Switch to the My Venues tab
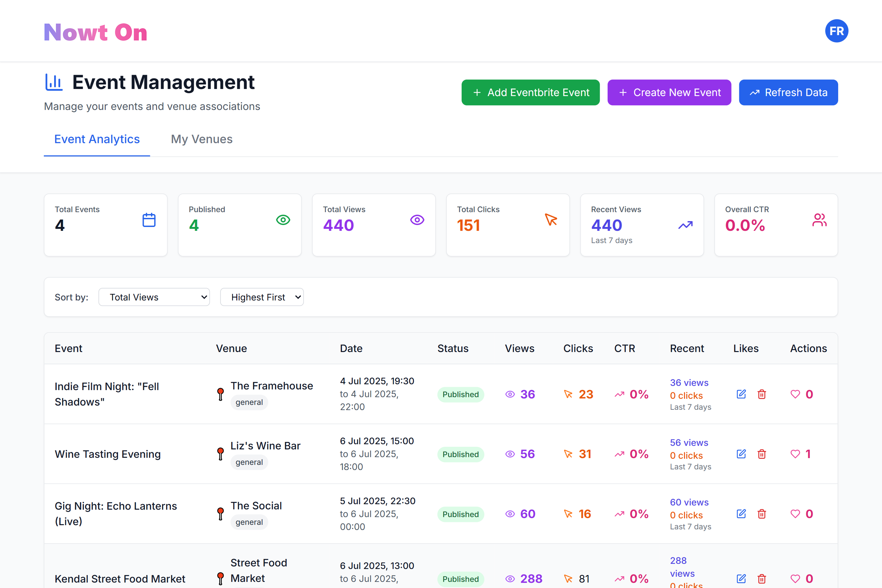882x588 pixels. click(x=201, y=139)
